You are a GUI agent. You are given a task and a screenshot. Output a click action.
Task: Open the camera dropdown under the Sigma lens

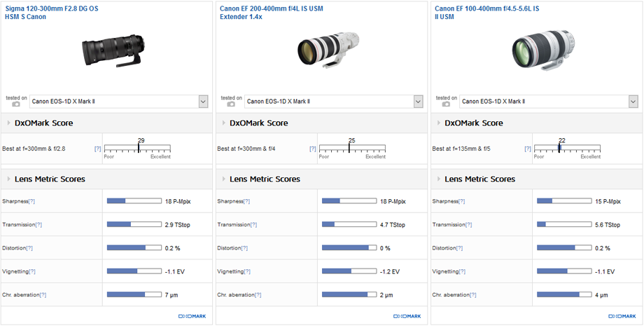[x=119, y=102]
